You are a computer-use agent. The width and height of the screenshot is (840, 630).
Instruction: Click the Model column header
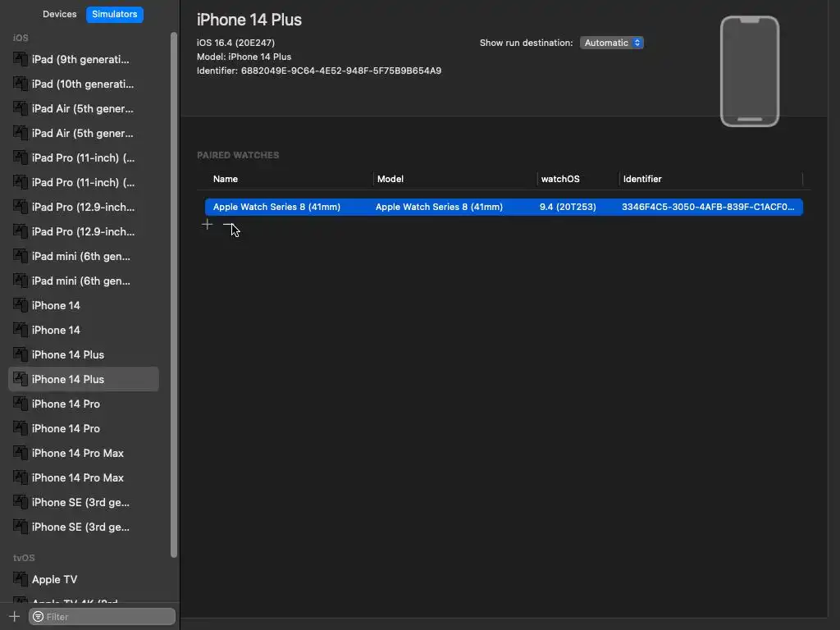point(390,179)
